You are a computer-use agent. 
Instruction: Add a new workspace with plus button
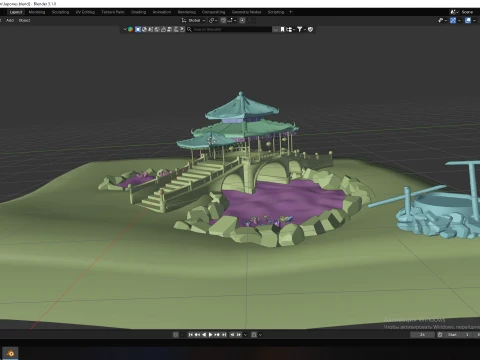click(x=290, y=12)
